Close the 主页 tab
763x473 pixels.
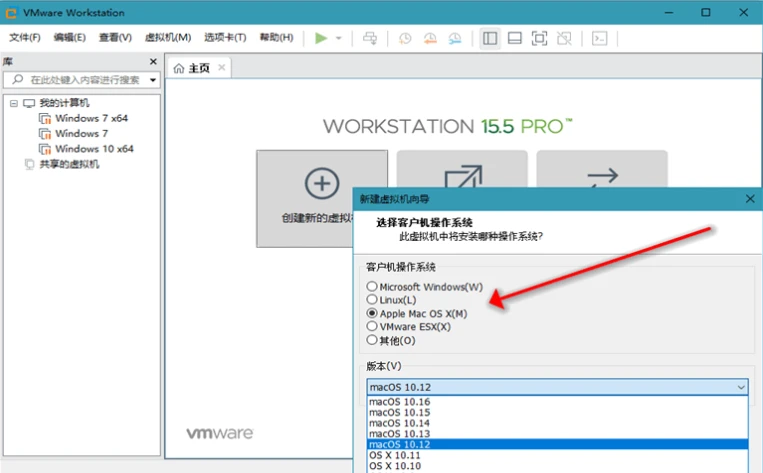pyautogui.click(x=222, y=68)
